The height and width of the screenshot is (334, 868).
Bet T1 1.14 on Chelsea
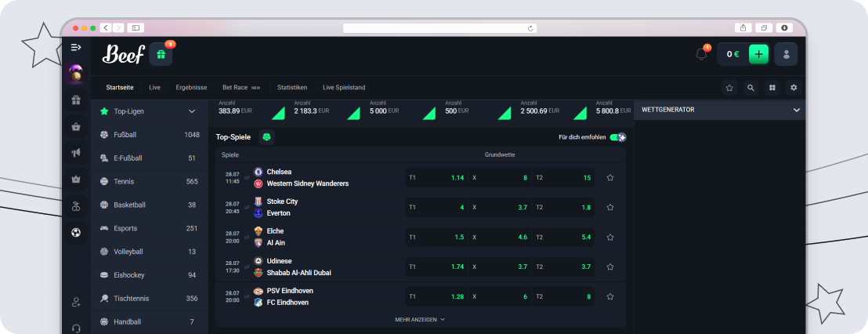(437, 178)
